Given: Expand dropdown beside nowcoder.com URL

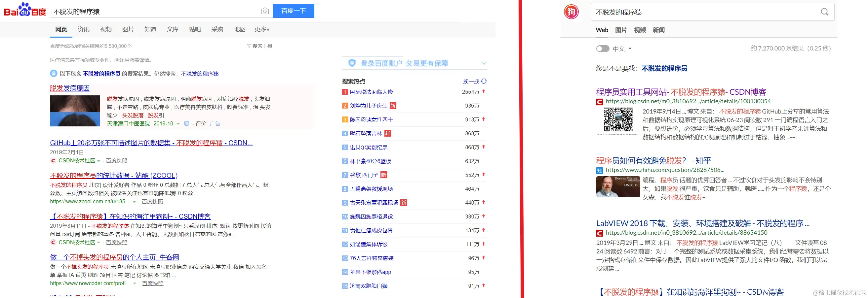Looking at the screenshot, I should click(135, 283).
